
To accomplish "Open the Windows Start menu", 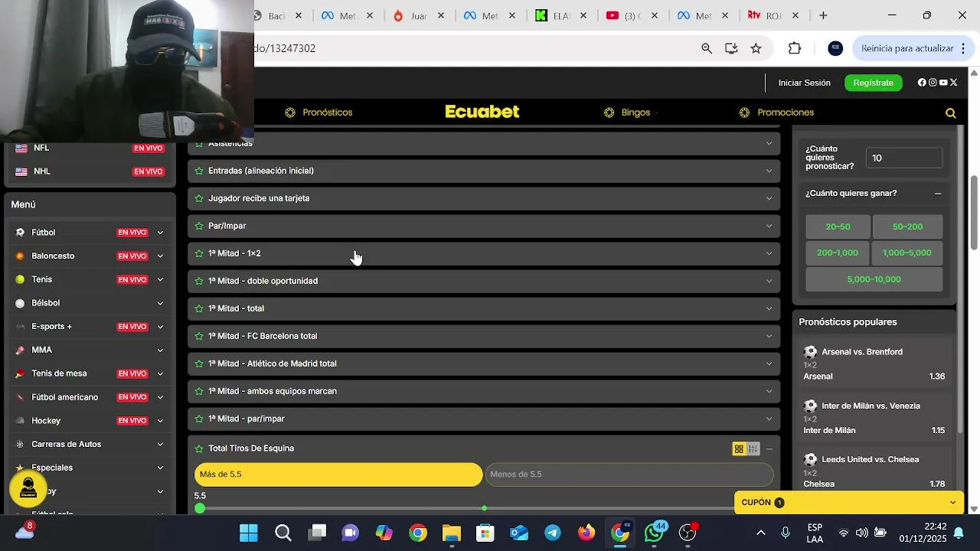I will point(249,533).
